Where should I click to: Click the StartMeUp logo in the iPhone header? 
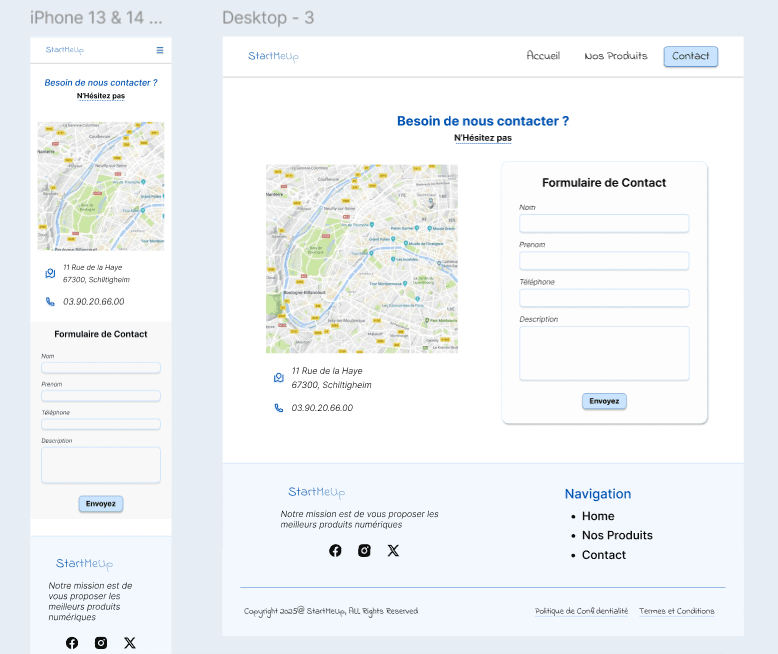(65, 50)
